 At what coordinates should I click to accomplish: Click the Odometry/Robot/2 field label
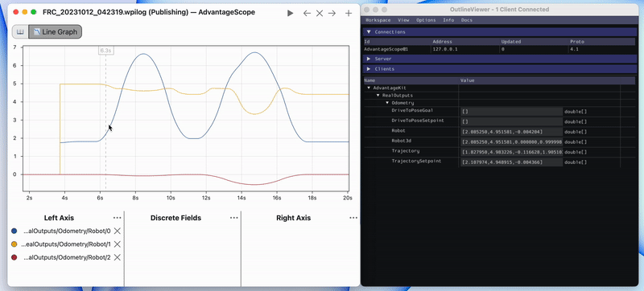coord(67,257)
